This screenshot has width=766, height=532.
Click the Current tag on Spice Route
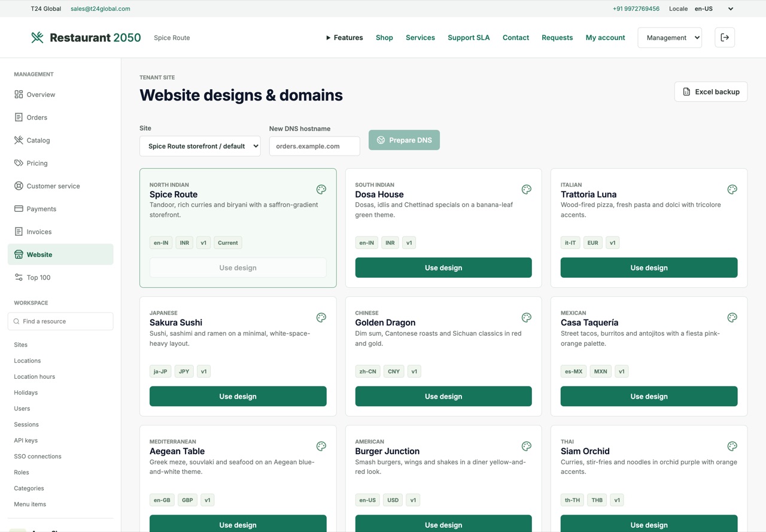[x=228, y=243]
